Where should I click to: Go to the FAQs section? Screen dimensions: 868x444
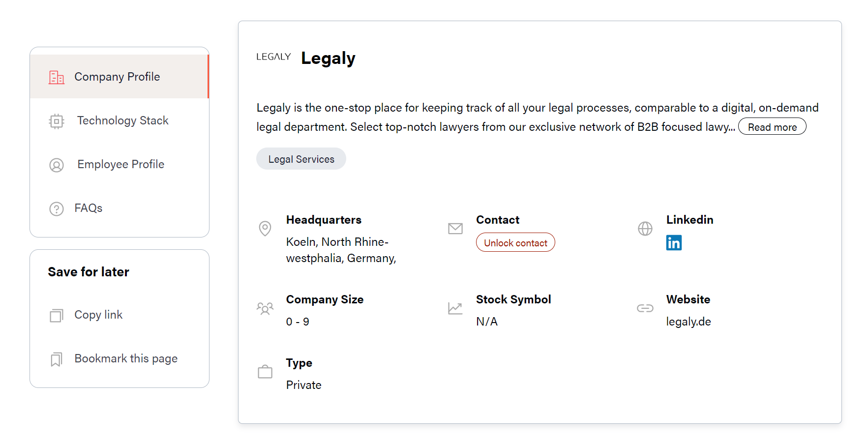pyautogui.click(x=120, y=208)
